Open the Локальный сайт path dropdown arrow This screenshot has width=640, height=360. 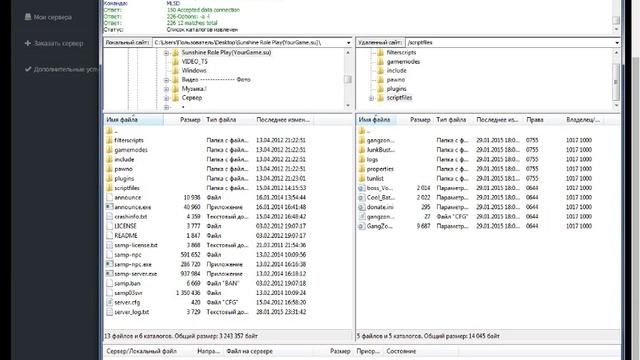348,42
